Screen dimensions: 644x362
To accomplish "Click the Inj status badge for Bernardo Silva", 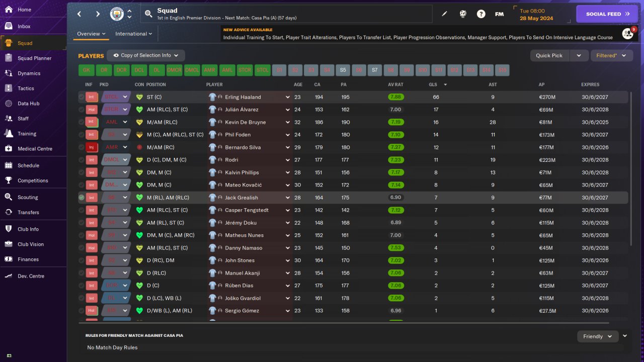I will tap(92, 147).
